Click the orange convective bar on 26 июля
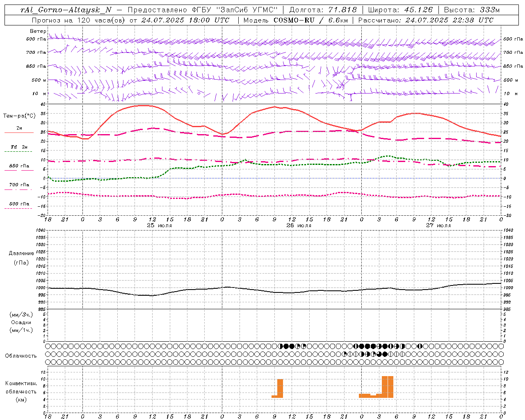The height and width of the screenshot is (420, 525). click(x=280, y=388)
